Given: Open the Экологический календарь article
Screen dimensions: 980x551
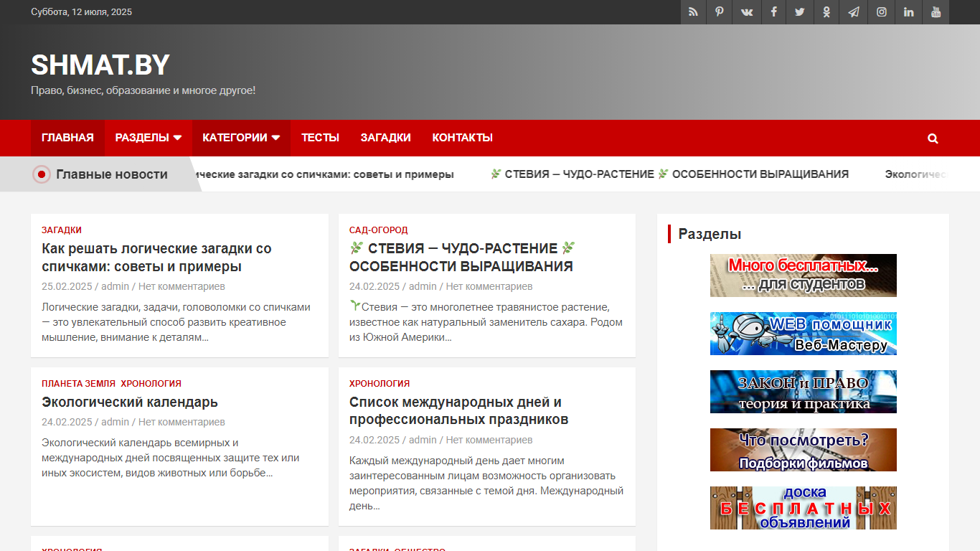Looking at the screenshot, I should (x=130, y=402).
